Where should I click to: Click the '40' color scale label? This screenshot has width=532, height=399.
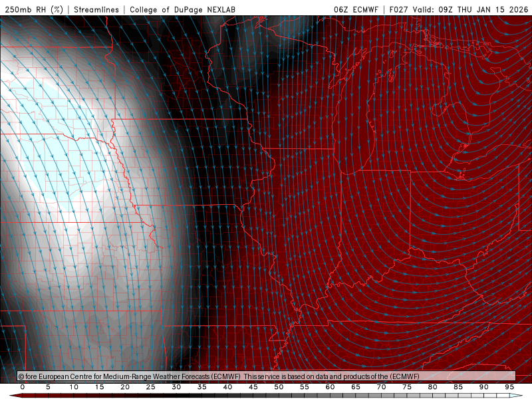pyautogui.click(x=227, y=387)
